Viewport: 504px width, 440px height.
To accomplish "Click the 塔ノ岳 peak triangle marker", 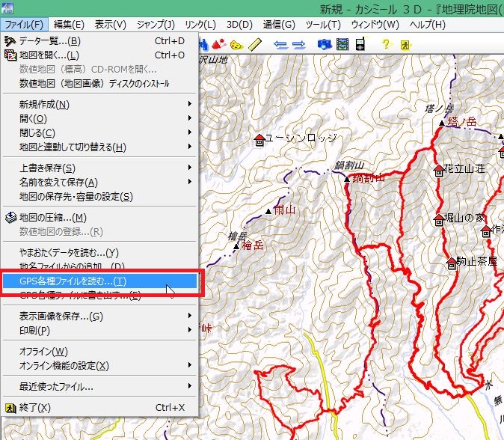I will click(x=442, y=123).
